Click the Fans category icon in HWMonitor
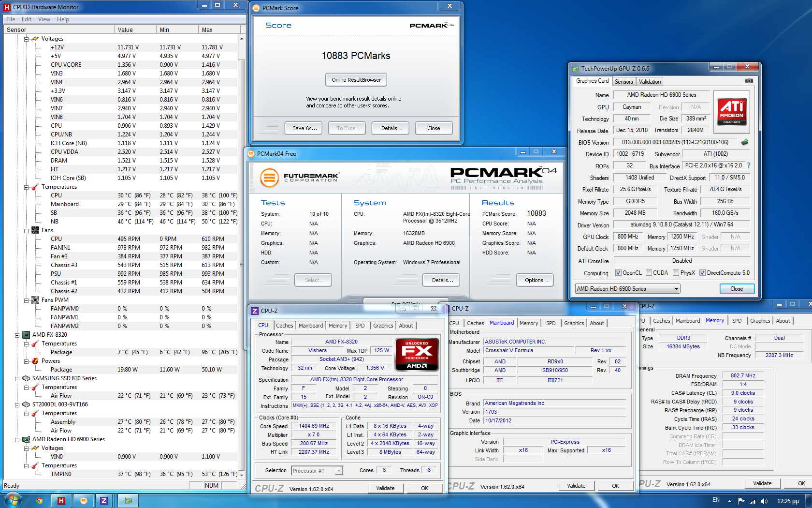812x508 pixels. 35,230
